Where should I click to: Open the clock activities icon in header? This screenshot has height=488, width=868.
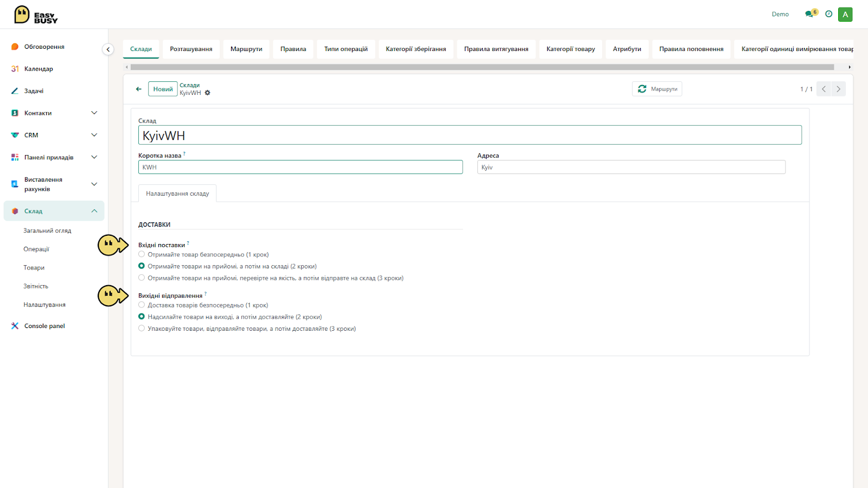tap(828, 14)
